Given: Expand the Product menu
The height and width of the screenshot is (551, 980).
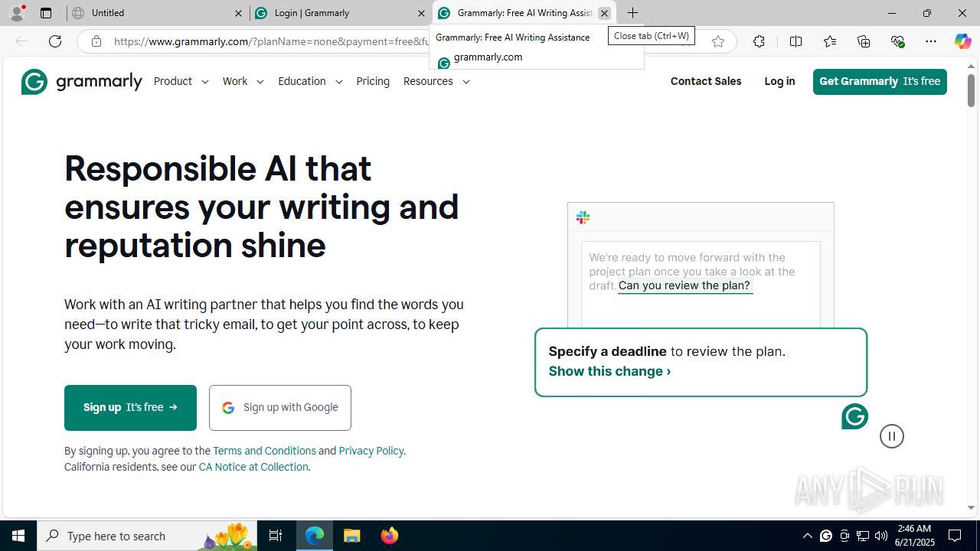Looking at the screenshot, I should 181,81.
